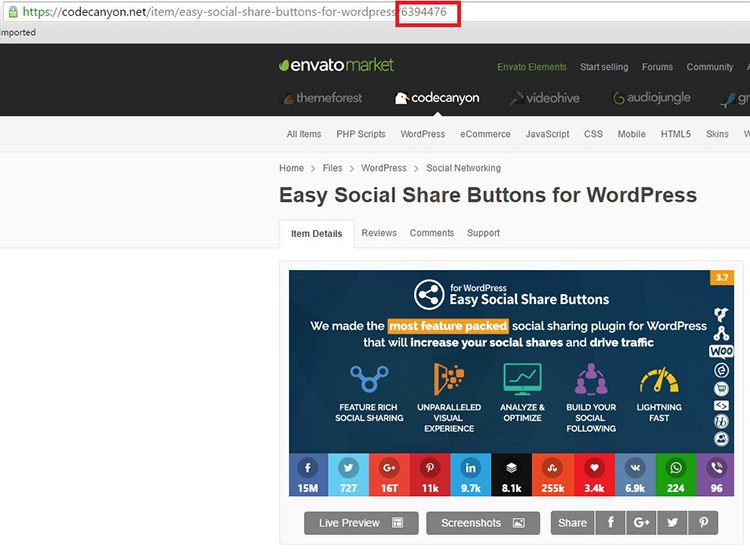
Task: Click Viber 96 counter tile
Action: coord(716,475)
